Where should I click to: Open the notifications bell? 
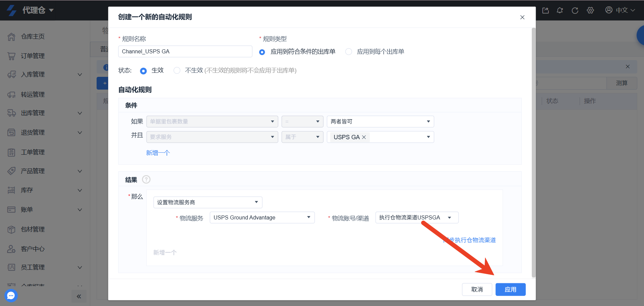(560, 10)
